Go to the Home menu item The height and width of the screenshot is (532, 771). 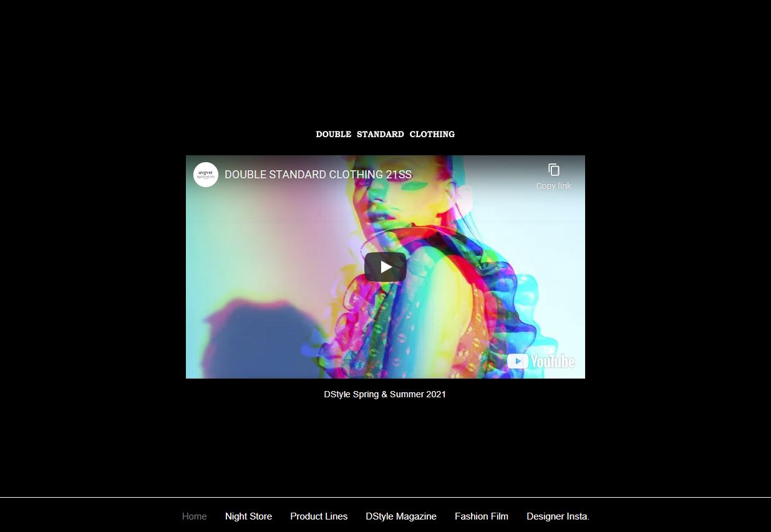(x=194, y=516)
